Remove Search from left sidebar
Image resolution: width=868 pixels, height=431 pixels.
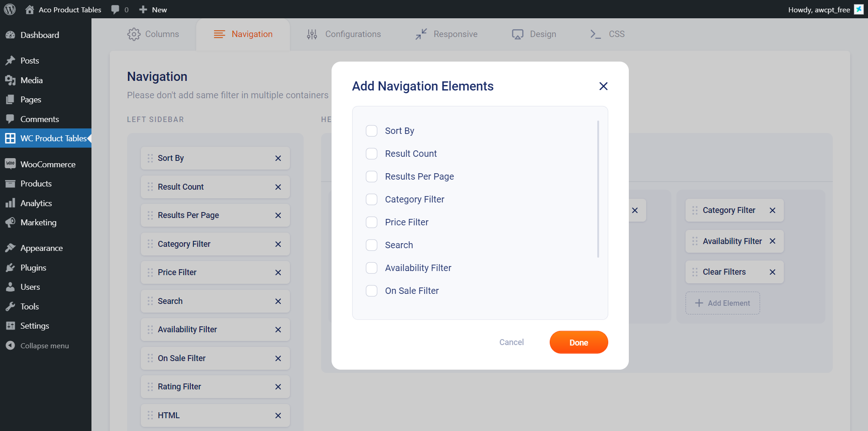pyautogui.click(x=278, y=301)
